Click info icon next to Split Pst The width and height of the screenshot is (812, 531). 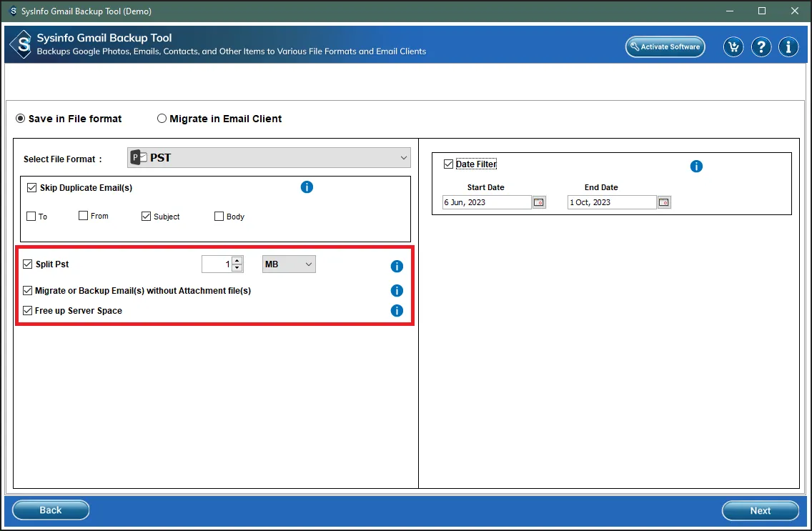tap(397, 267)
